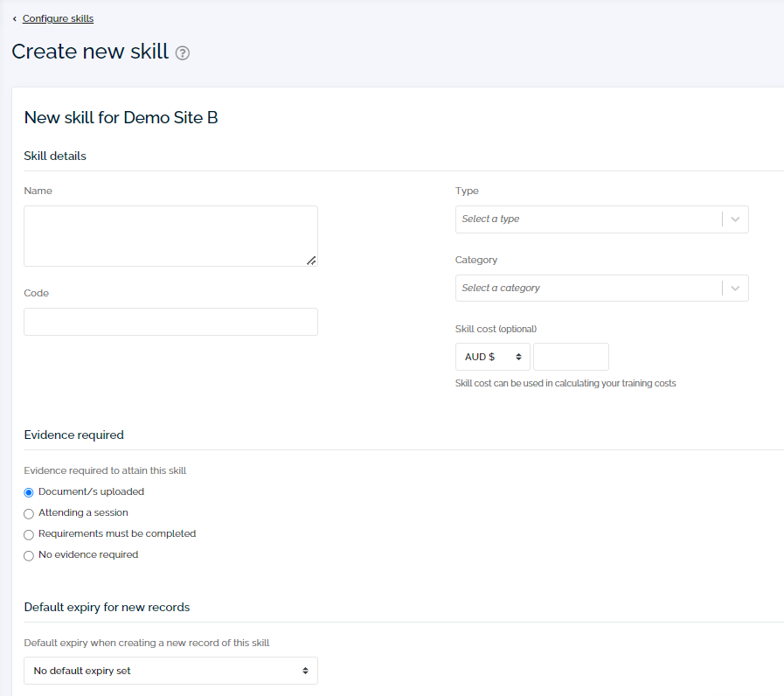Select the Attending a session option
This screenshot has height=696, width=784.
coord(28,513)
